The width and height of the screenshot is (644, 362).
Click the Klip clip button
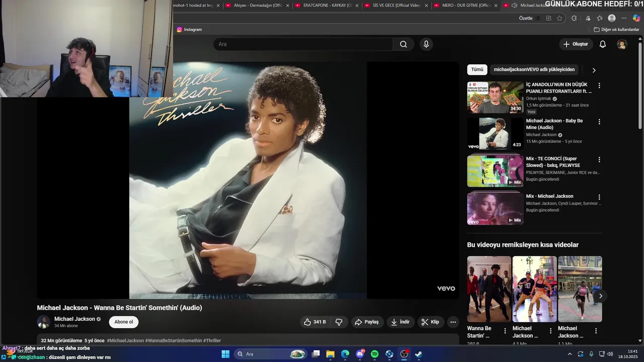[x=430, y=322]
